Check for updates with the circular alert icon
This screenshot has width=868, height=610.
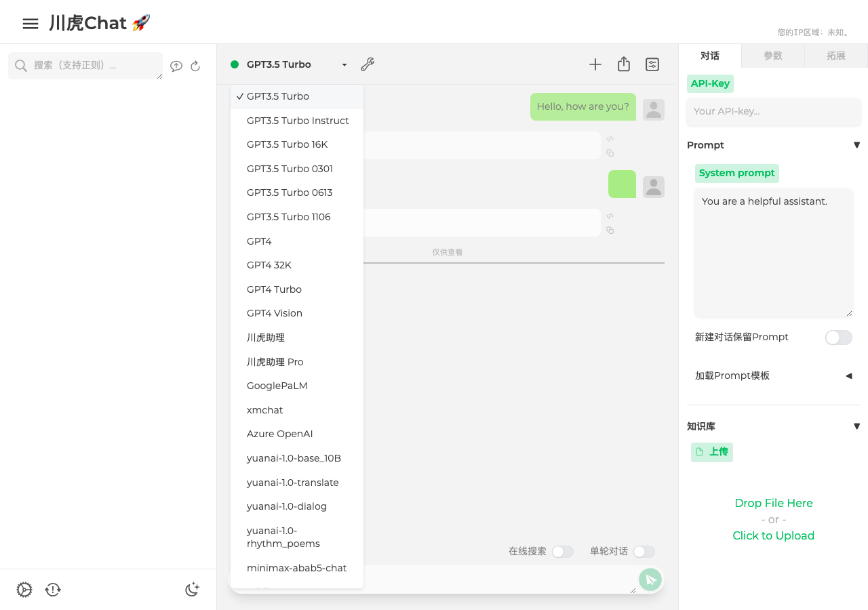(53, 590)
